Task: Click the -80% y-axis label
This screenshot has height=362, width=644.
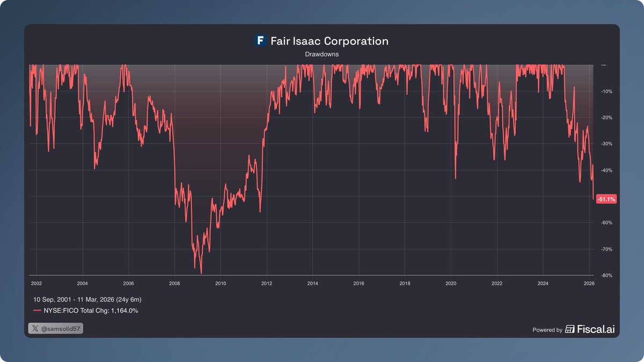Action: [x=607, y=275]
